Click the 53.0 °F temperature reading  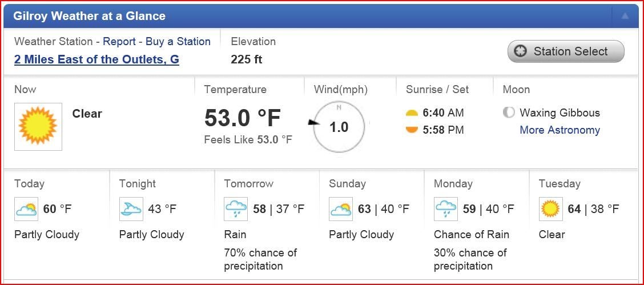pos(243,118)
